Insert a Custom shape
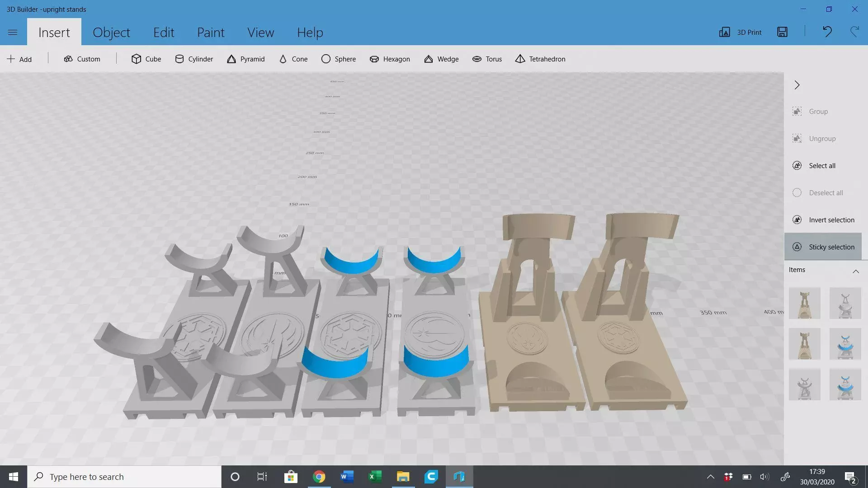The width and height of the screenshot is (868, 488). [x=82, y=59]
